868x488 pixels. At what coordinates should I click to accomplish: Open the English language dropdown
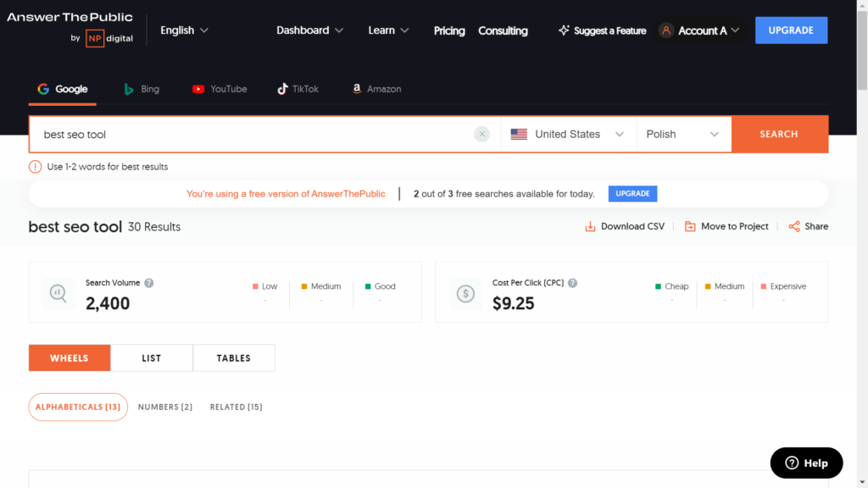coord(184,30)
